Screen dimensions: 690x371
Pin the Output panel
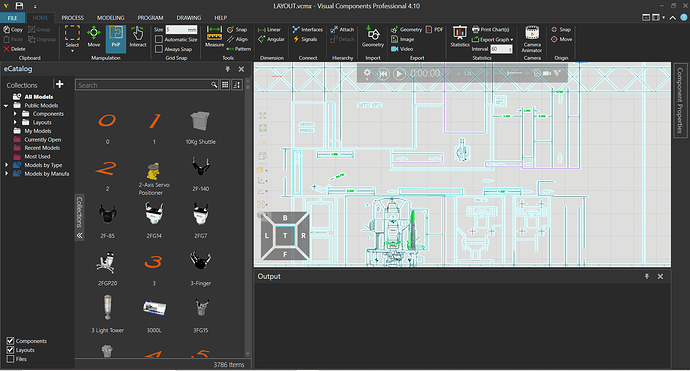pyautogui.click(x=646, y=276)
